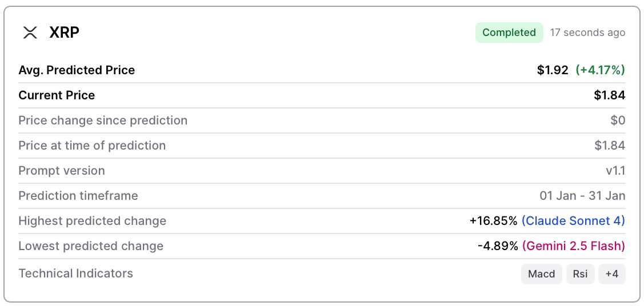The height and width of the screenshot is (306, 644).
Task: Click the green Completed status badge
Action: pyautogui.click(x=509, y=33)
